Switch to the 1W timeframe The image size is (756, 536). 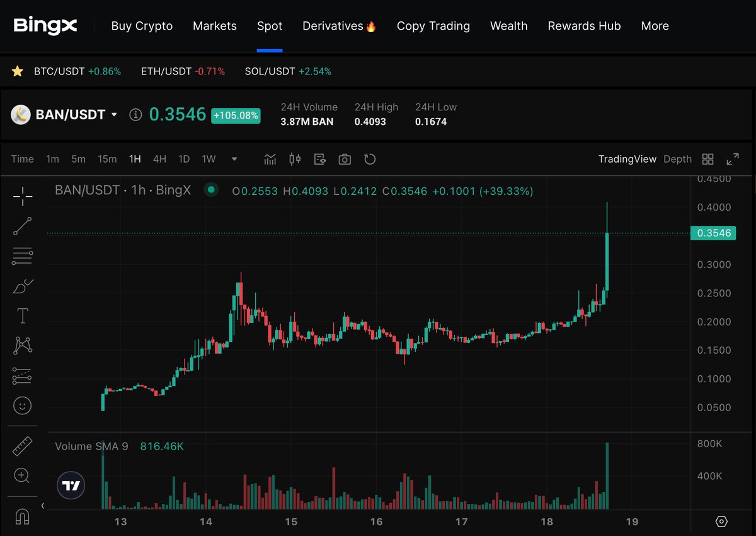(x=209, y=159)
